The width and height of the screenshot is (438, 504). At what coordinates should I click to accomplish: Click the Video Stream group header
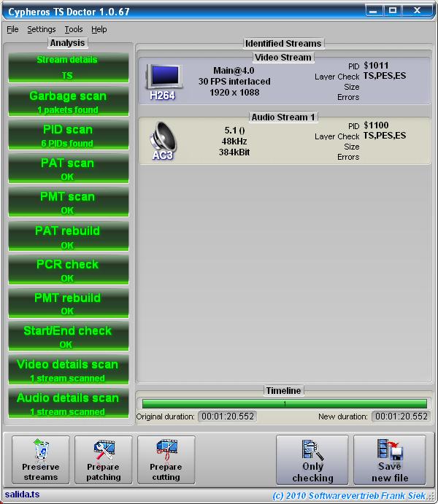click(x=283, y=58)
